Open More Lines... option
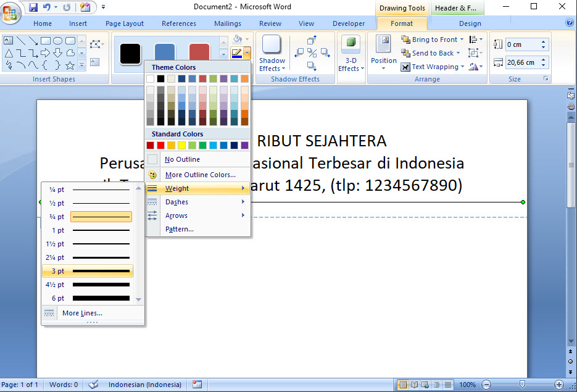 click(93, 313)
